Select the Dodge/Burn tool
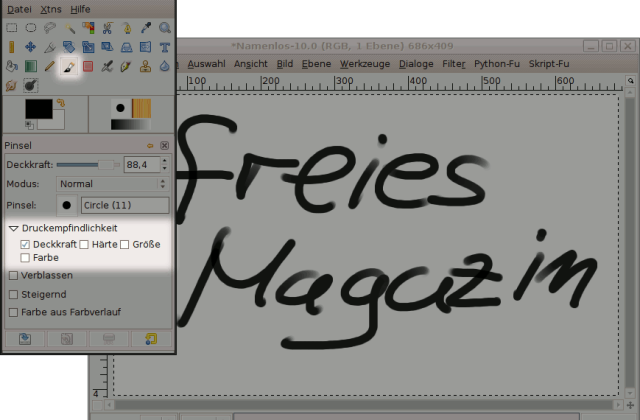Screen dimensions: 640x420 click(x=31, y=85)
